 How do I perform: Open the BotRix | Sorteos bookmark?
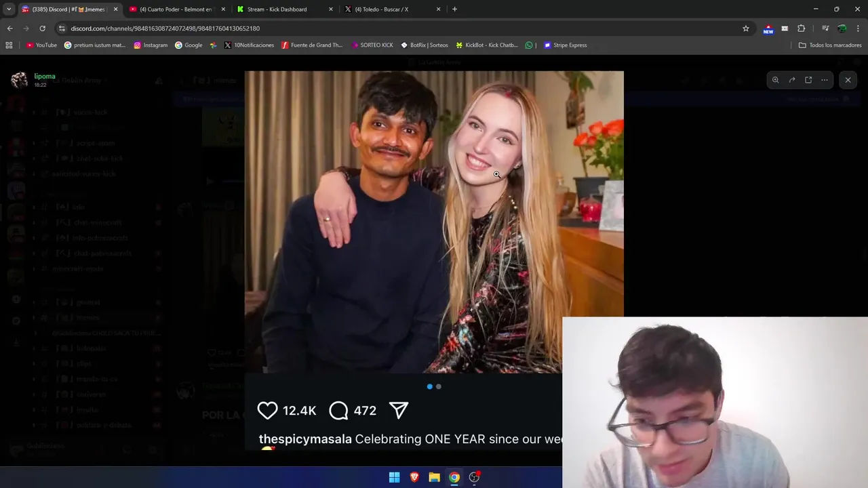pyautogui.click(x=425, y=45)
